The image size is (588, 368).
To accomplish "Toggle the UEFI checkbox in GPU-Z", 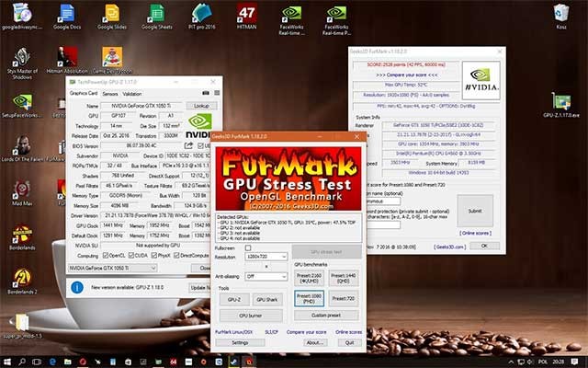I will pos(200,145).
